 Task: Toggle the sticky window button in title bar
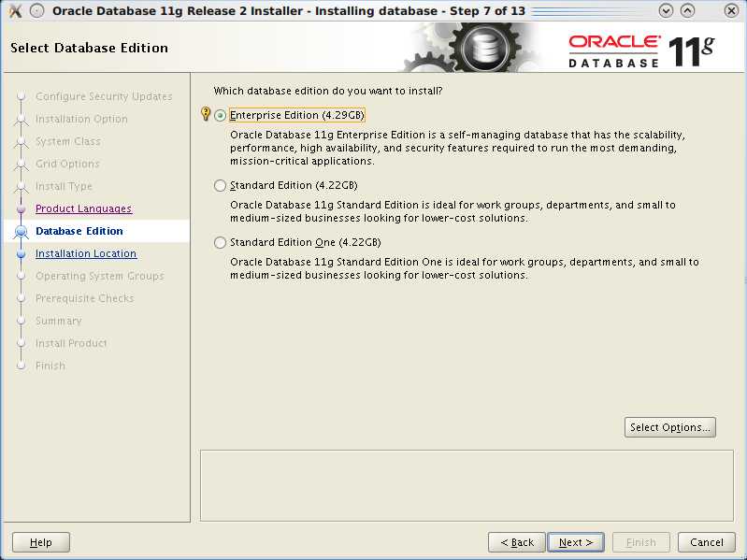click(x=36, y=10)
